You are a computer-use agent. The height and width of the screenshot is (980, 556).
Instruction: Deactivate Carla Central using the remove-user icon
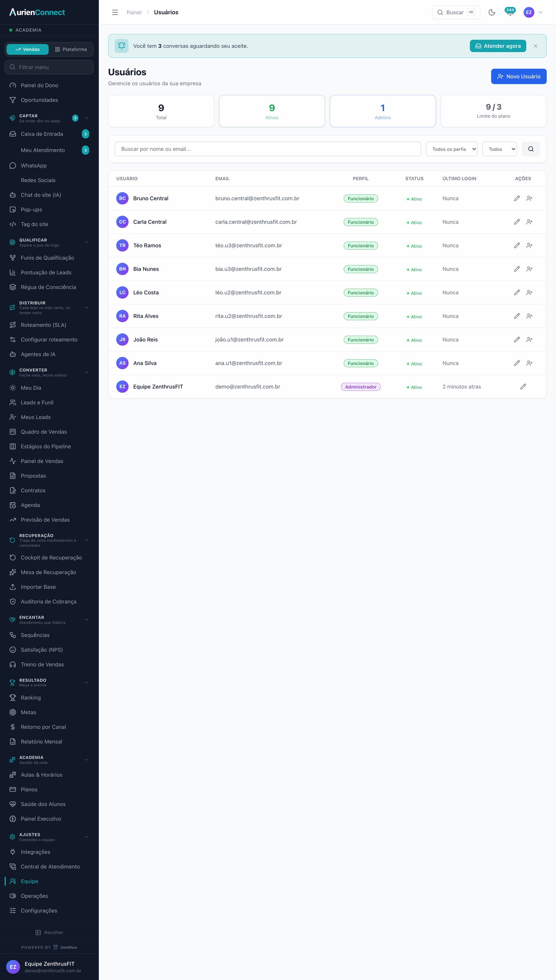[529, 222]
